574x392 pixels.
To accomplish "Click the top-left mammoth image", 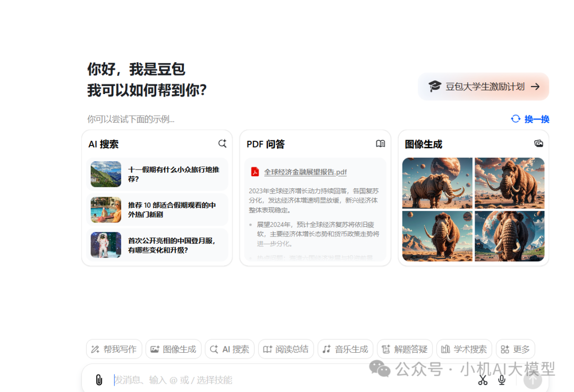I will (437, 183).
